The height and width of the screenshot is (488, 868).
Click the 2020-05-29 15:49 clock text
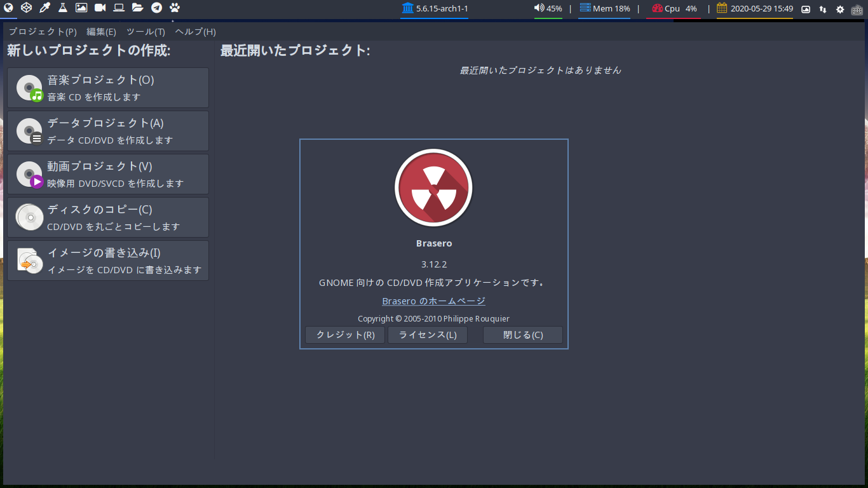(x=762, y=9)
